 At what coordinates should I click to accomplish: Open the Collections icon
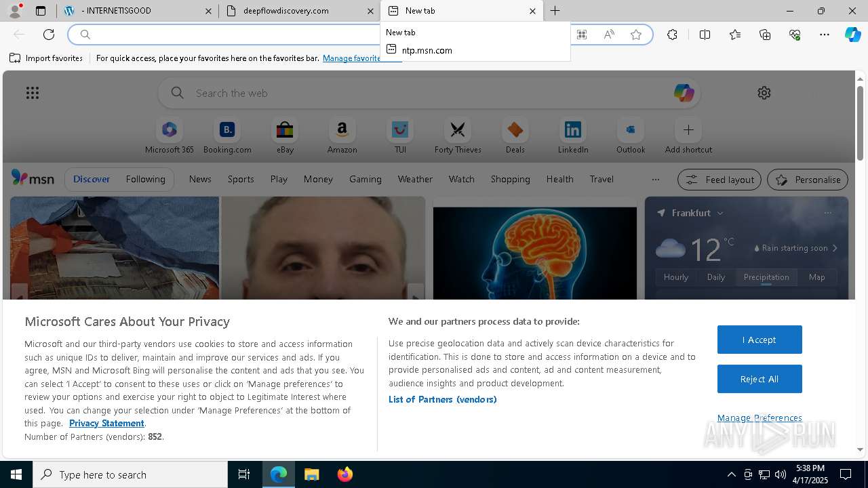click(x=765, y=35)
